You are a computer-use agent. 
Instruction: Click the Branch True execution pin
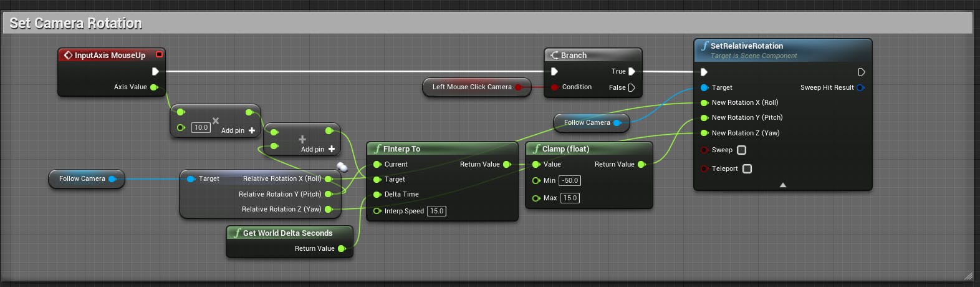(x=632, y=71)
